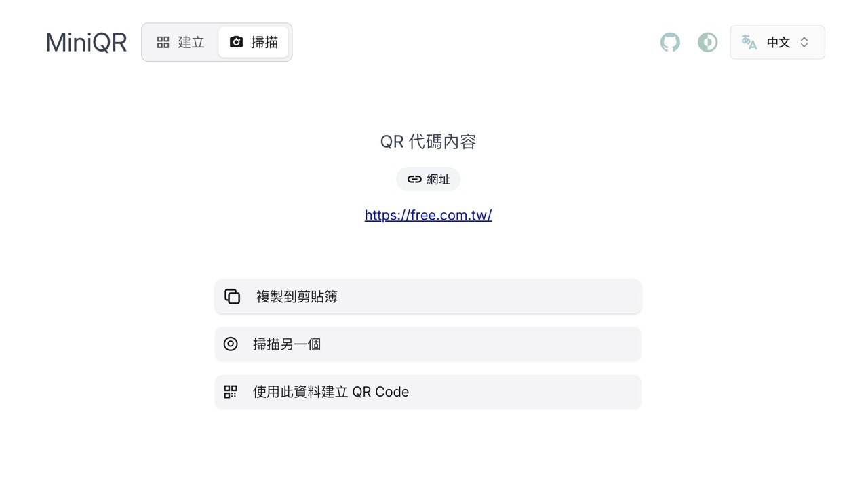This screenshot has width=868, height=503.
Task: Open the 中文 language dropdown
Action: [777, 42]
